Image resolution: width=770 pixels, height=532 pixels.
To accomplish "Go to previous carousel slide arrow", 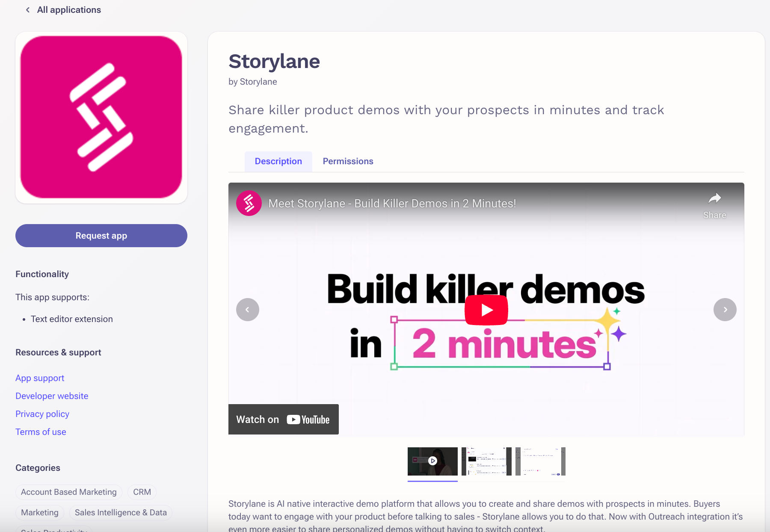I will tap(248, 310).
